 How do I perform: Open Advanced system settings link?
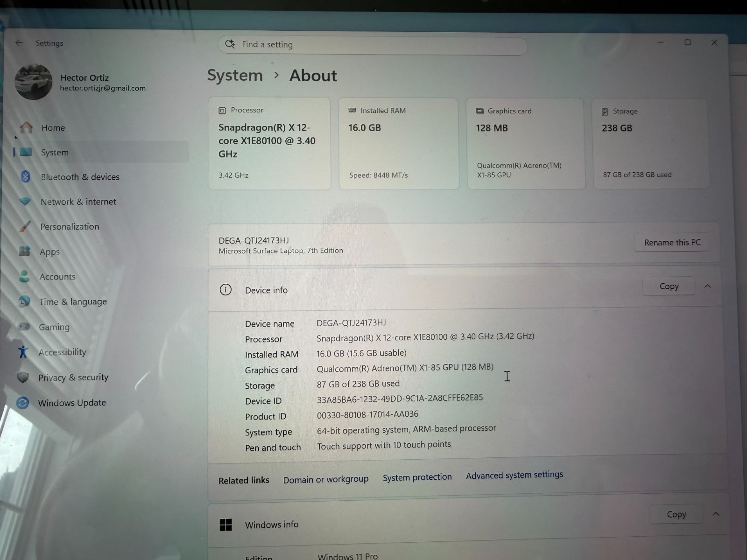pos(514,475)
